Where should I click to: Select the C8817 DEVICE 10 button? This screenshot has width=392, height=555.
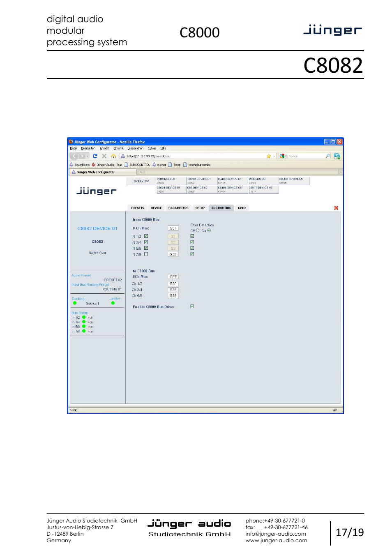click(263, 189)
